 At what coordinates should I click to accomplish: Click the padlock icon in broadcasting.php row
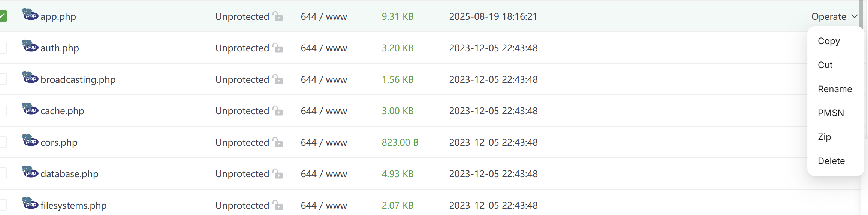click(278, 79)
